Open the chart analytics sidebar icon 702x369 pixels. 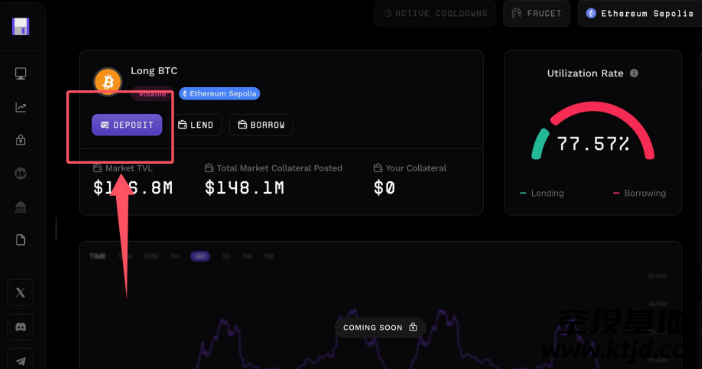[x=21, y=107]
